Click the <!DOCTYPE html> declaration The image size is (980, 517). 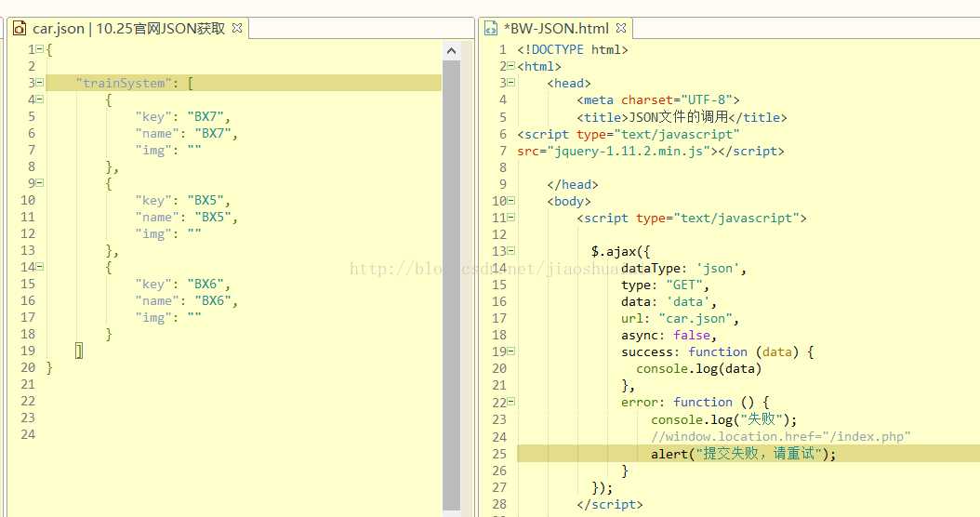[573, 49]
